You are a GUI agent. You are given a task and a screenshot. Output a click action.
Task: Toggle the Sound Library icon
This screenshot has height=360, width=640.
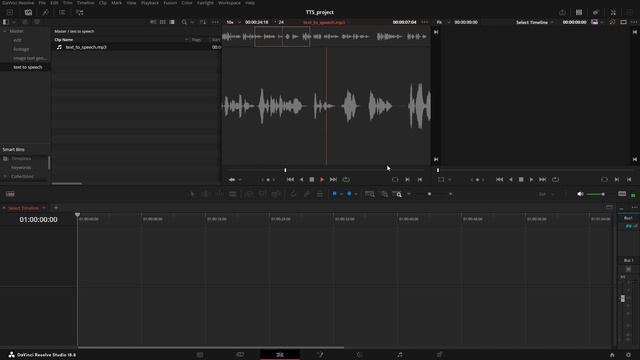click(x=80, y=12)
